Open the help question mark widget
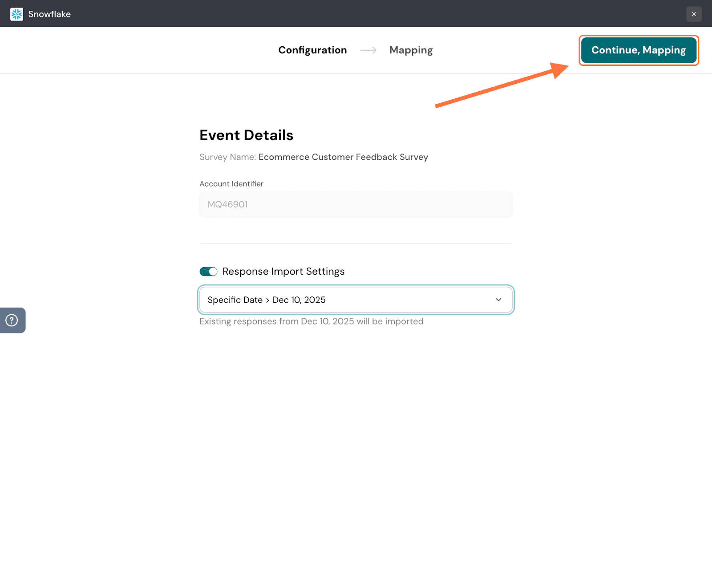 [12, 320]
